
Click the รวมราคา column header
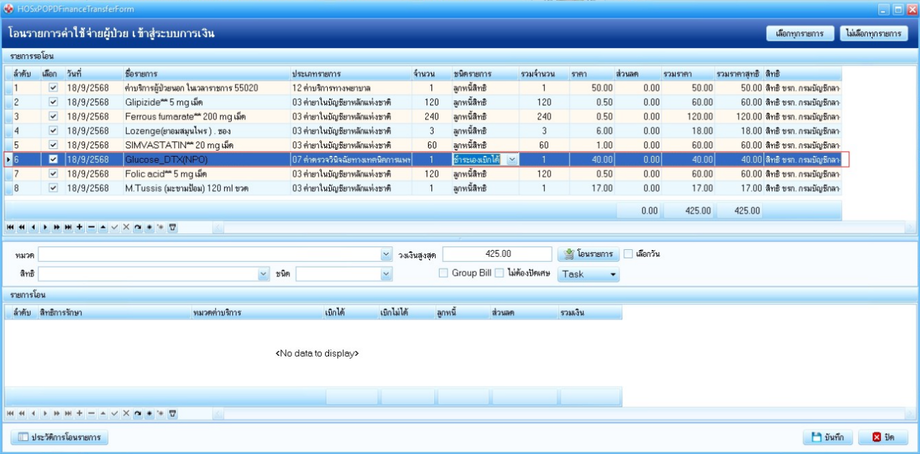688,74
